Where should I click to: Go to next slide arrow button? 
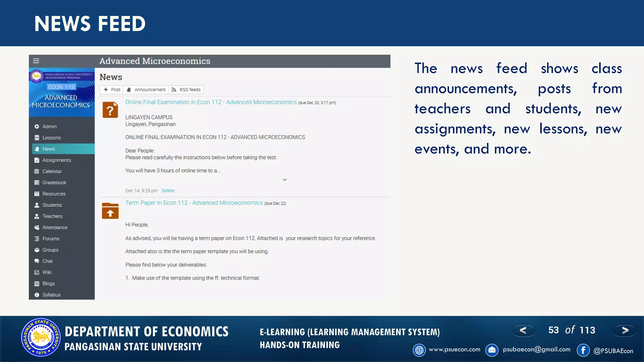point(625,330)
